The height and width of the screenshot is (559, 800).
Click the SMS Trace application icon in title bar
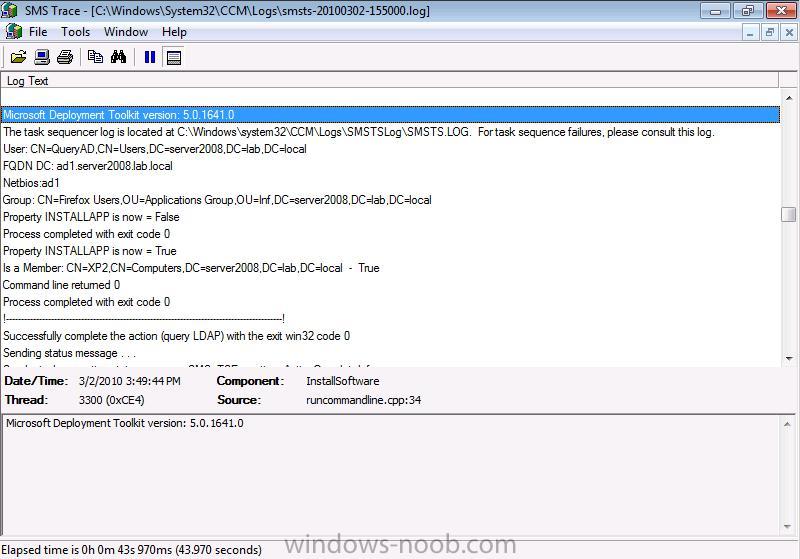(x=10, y=10)
